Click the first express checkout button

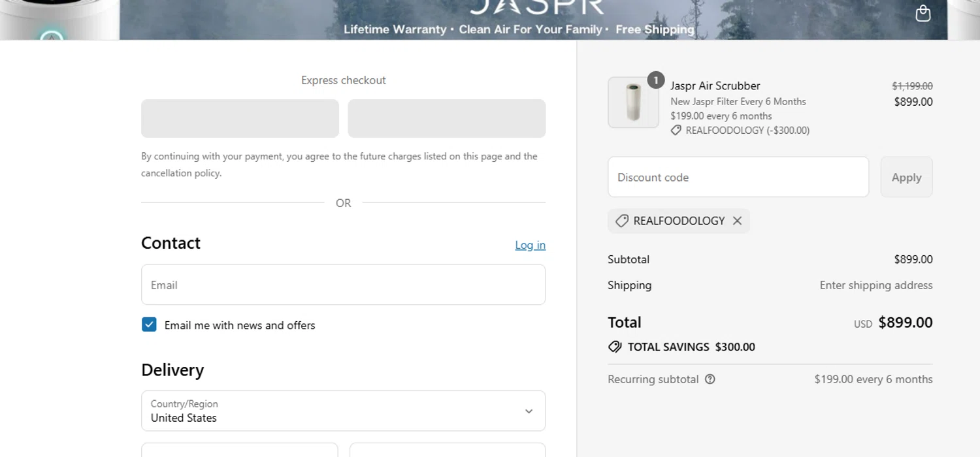tap(240, 118)
